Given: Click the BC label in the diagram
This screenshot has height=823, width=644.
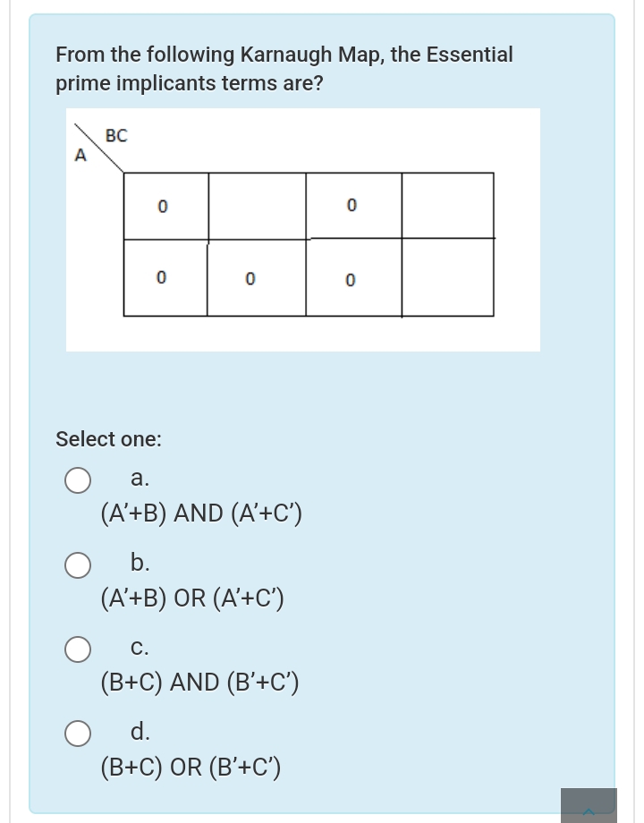Looking at the screenshot, I should [x=116, y=136].
